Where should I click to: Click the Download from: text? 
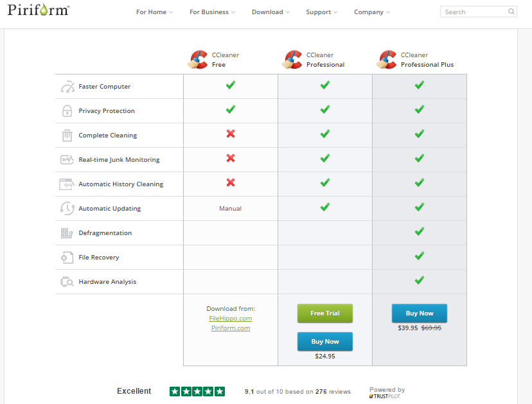coord(231,309)
